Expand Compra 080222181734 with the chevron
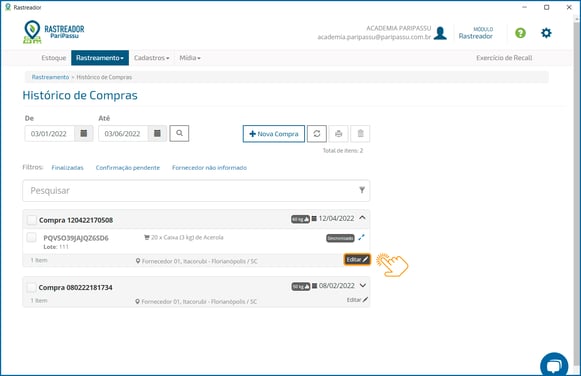 pos(363,285)
